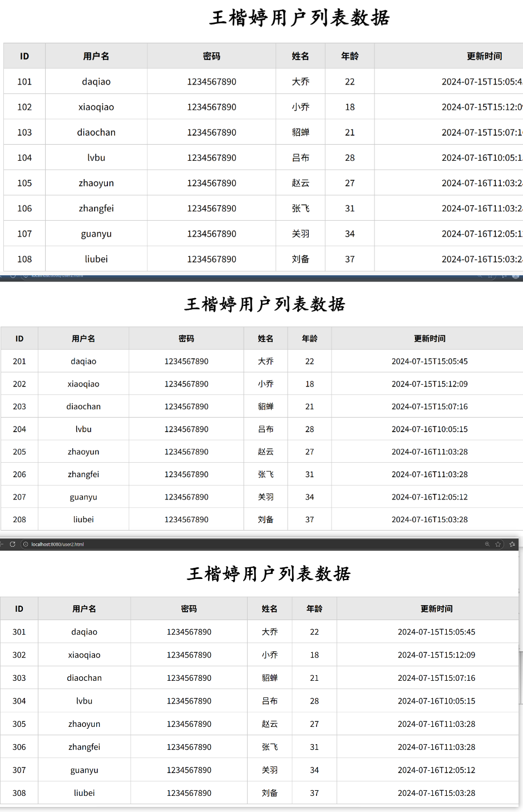Click 更新时间 header in the second table
This screenshot has height=812, width=523.
pos(430,339)
